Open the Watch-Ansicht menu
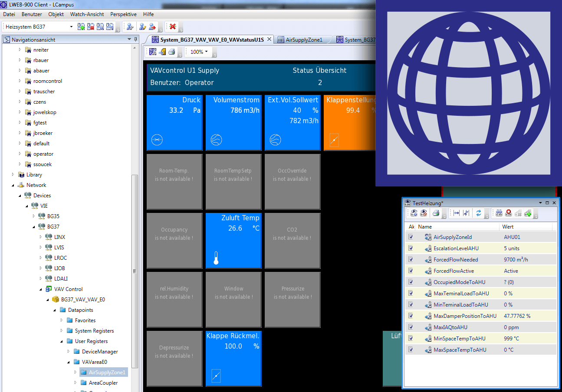 [x=87, y=14]
